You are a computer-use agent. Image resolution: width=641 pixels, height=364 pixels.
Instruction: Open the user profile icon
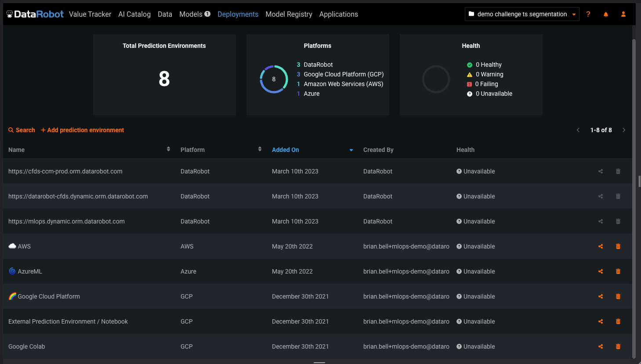click(x=623, y=14)
